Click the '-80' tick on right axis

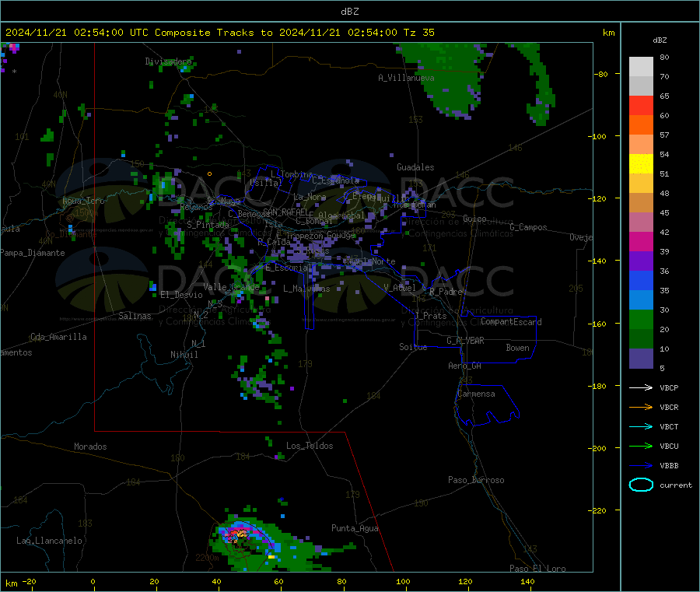pos(601,74)
